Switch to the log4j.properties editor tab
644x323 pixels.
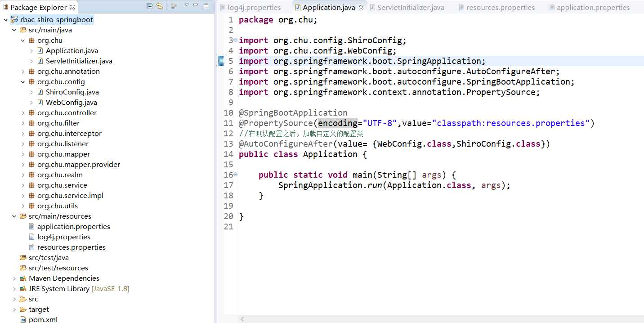pos(250,7)
